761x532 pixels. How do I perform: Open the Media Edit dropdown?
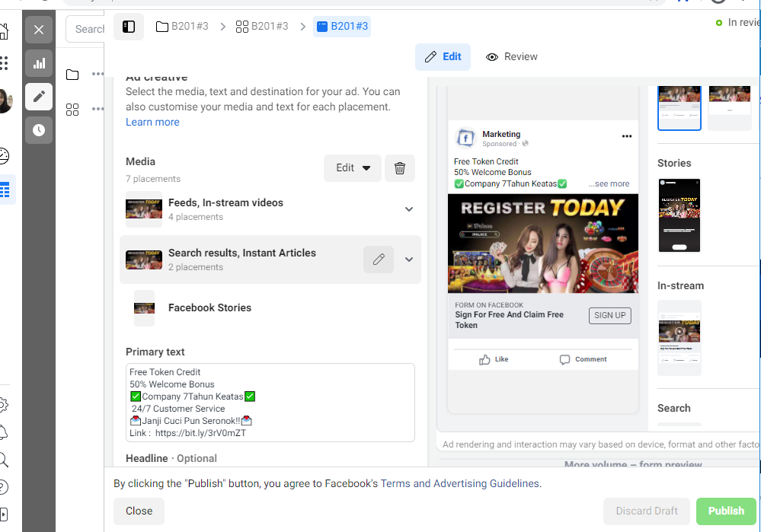(353, 168)
